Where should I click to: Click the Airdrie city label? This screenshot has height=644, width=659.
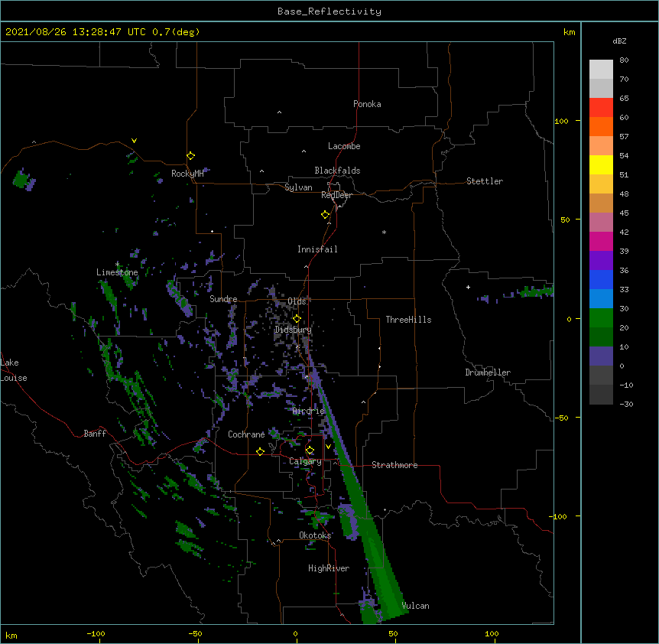[x=308, y=411]
